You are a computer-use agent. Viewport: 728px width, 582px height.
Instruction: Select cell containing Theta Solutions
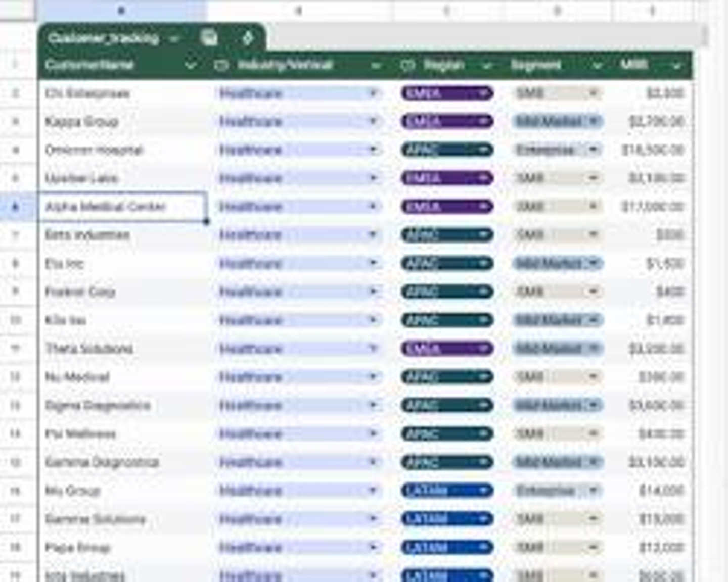(122, 349)
